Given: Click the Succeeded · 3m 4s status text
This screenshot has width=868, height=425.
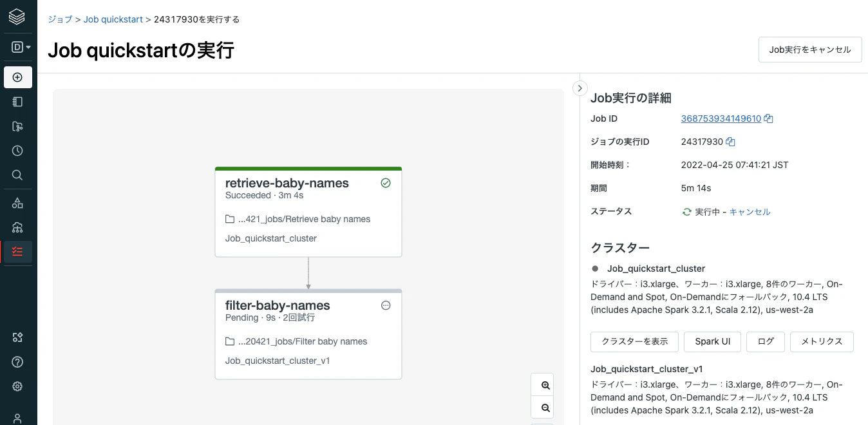Looking at the screenshot, I should click(x=265, y=195).
